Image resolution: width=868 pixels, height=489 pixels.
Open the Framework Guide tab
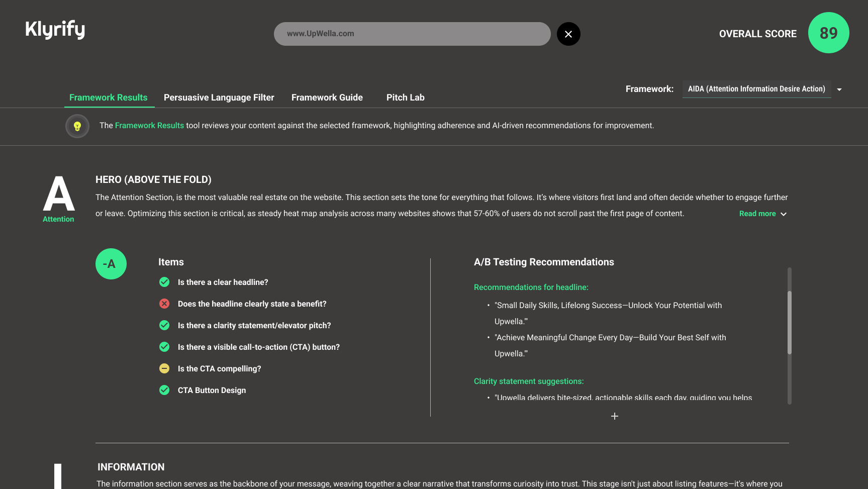327,97
